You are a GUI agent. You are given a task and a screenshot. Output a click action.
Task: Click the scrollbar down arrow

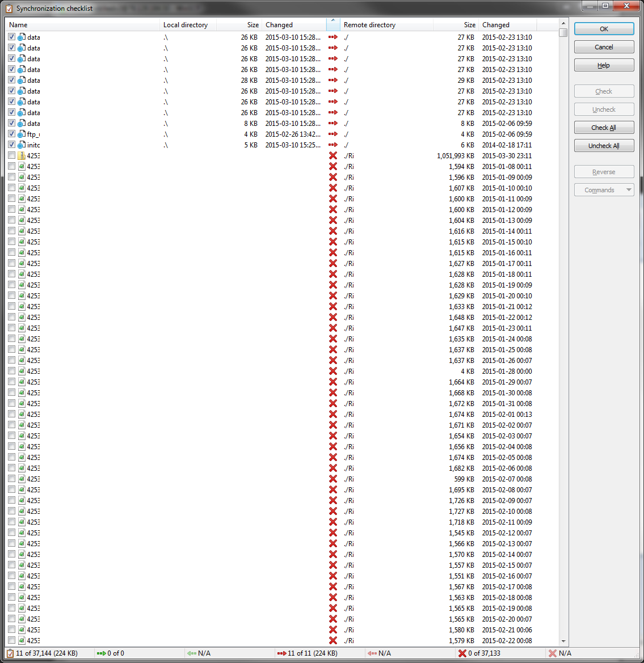563,640
